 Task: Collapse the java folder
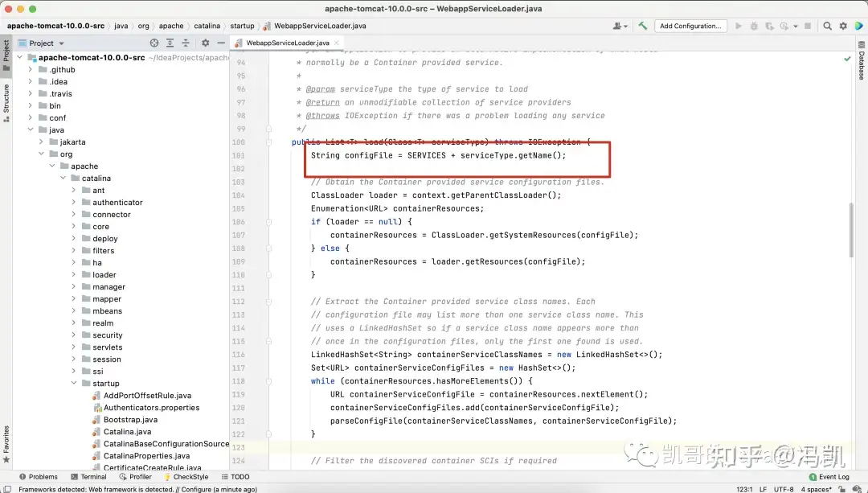[31, 130]
